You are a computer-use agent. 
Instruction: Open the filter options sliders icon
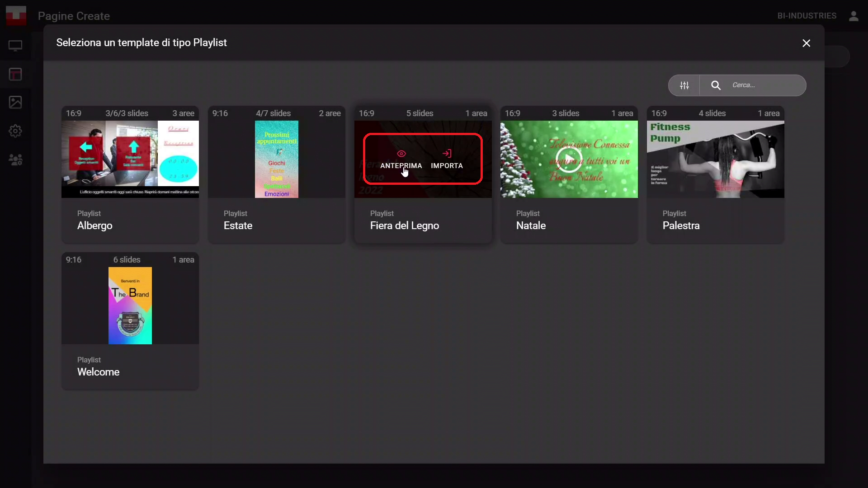click(684, 85)
